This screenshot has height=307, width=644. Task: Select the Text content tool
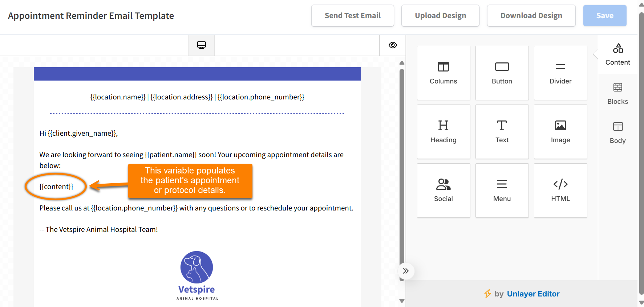[502, 132]
